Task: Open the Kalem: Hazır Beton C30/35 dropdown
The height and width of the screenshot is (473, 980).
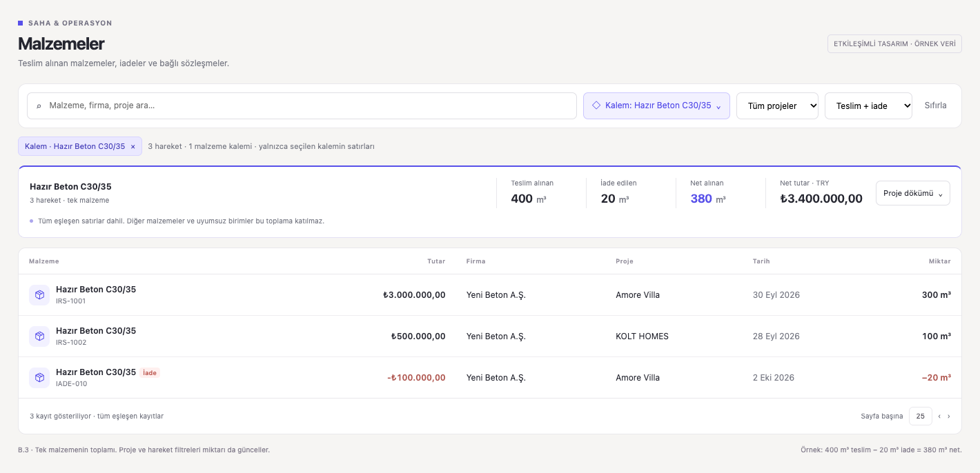Action: (656, 106)
